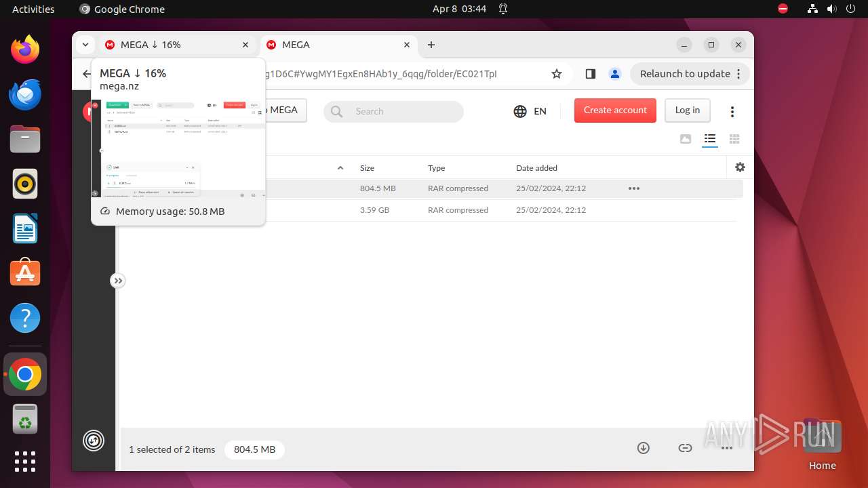Image resolution: width=868 pixels, height=488 pixels.
Task: Launch LibreOffice Writer from the dock
Action: coord(25,228)
